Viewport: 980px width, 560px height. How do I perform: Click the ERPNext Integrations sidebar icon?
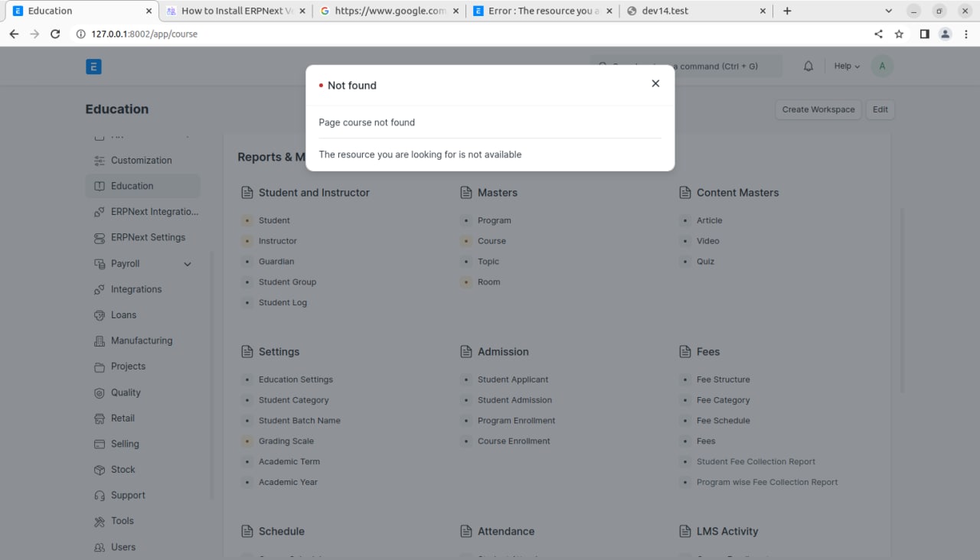pyautogui.click(x=99, y=212)
